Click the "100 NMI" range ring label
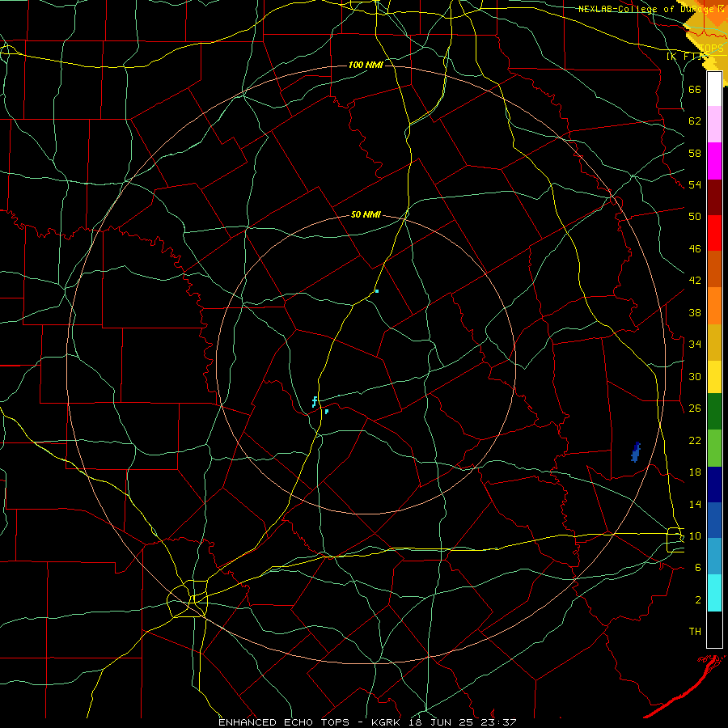Image resolution: width=728 pixels, height=728 pixels. coord(366,65)
